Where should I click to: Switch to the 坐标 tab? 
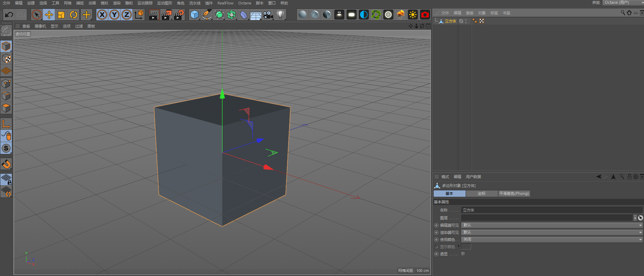click(x=482, y=193)
